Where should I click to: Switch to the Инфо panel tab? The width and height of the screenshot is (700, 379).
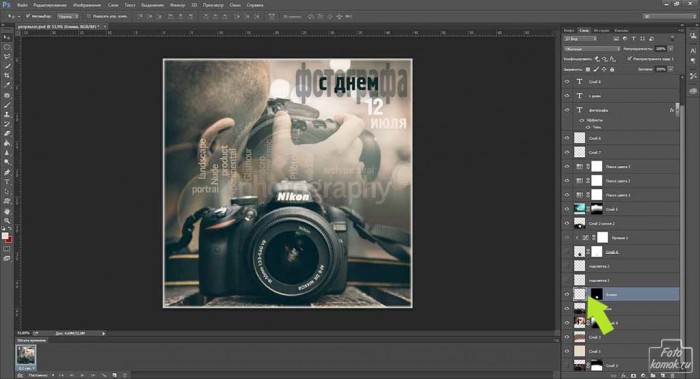569,30
